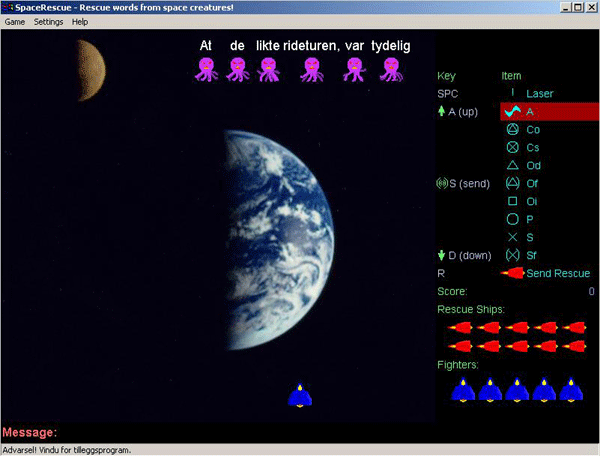Click the blue fighter ship below Earth
The image size is (600, 456).
(x=299, y=396)
